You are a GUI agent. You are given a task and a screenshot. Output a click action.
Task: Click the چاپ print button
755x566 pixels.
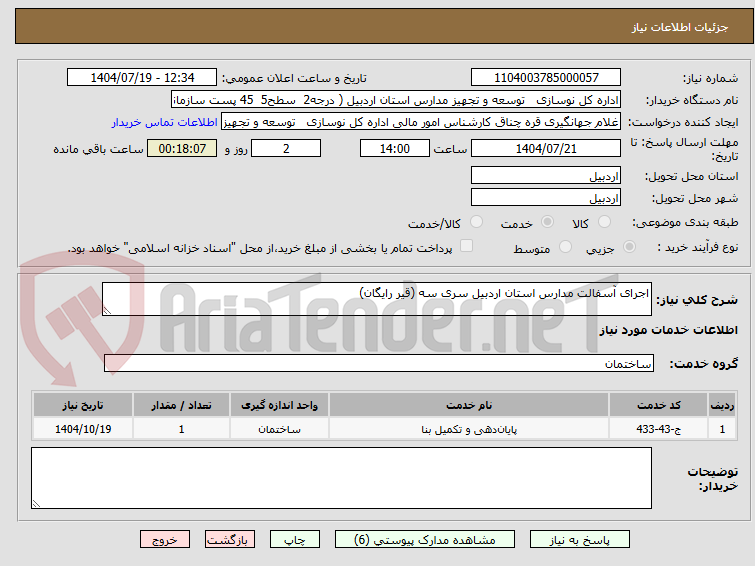[295, 540]
